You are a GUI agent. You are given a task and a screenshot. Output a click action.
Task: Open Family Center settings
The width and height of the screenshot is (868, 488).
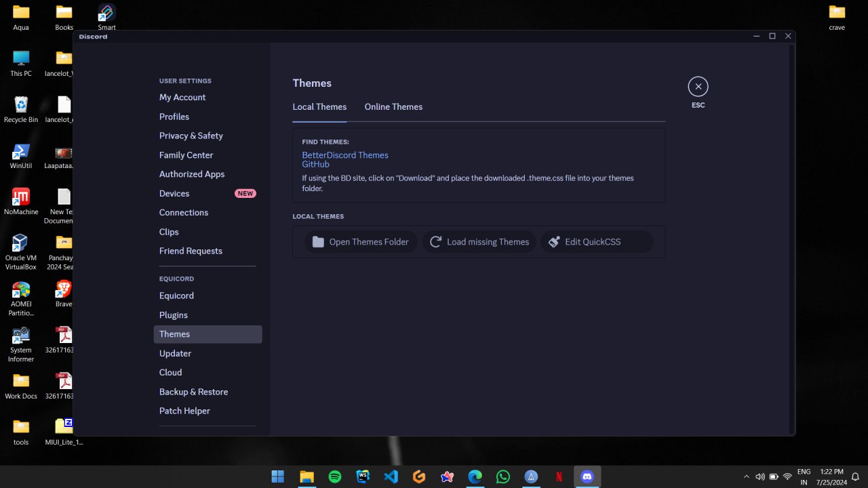coord(208,155)
